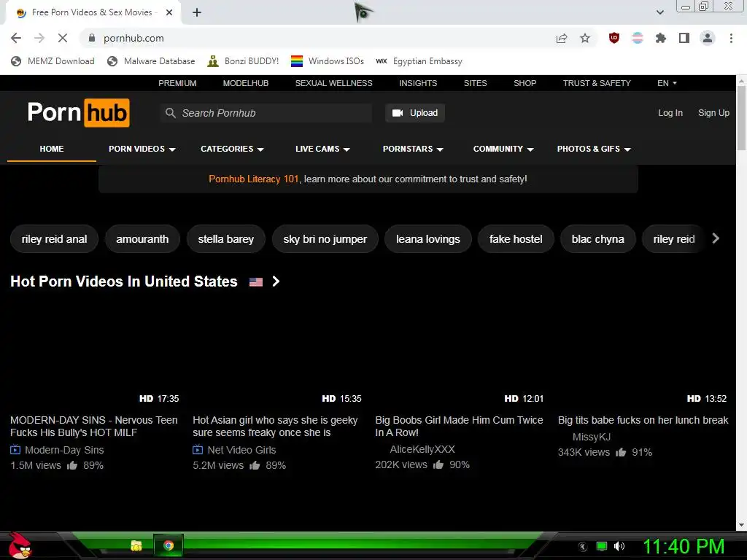Click the site logo

(x=79, y=113)
